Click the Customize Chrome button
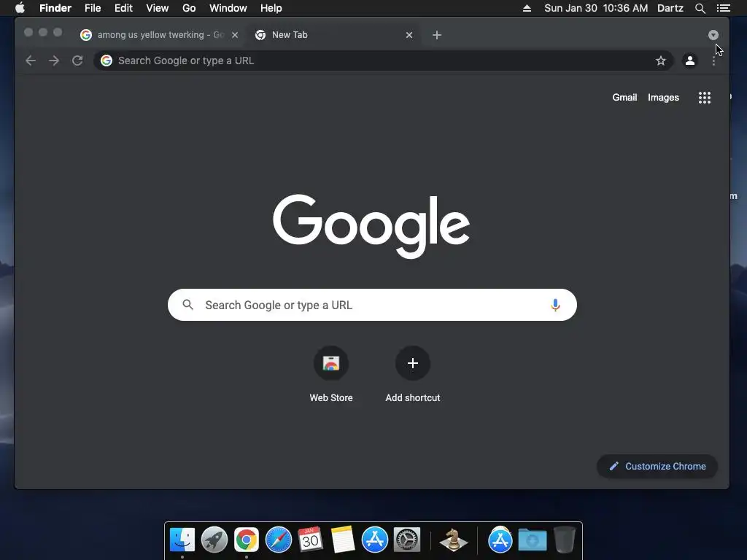Image resolution: width=747 pixels, height=560 pixels. tap(657, 466)
